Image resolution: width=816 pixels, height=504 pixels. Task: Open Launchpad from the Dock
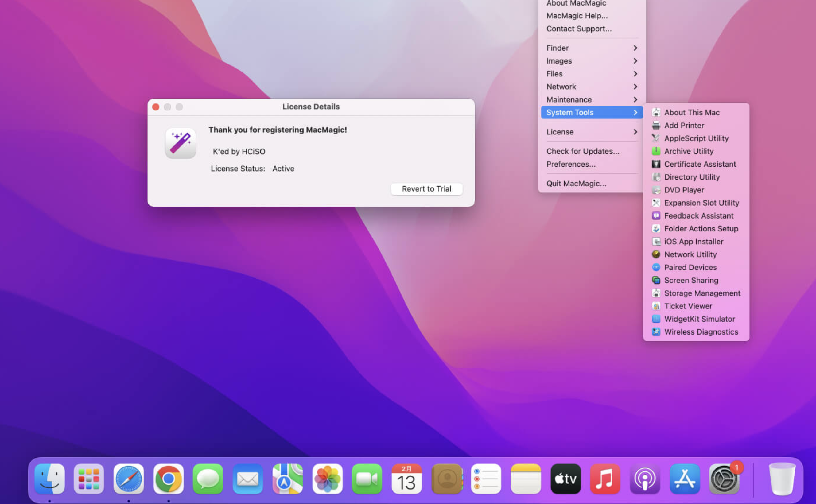(89, 479)
